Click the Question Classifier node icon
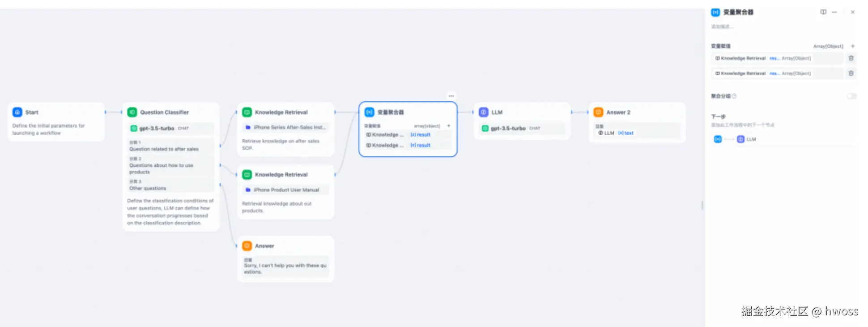The height and width of the screenshot is (327, 868). (132, 112)
